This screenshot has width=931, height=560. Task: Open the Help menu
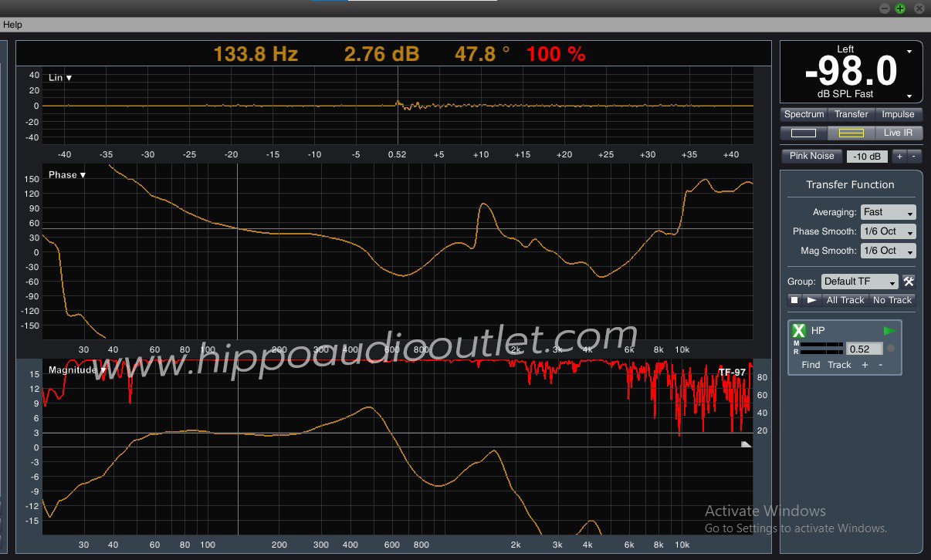tap(12, 25)
